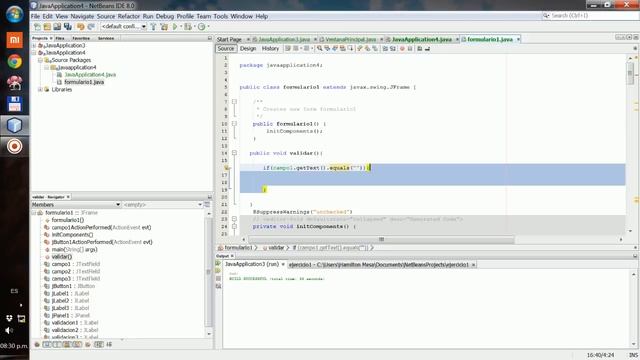Click the editor horizontal scrollbar
The height and width of the screenshot is (360, 640).
(x=381, y=239)
